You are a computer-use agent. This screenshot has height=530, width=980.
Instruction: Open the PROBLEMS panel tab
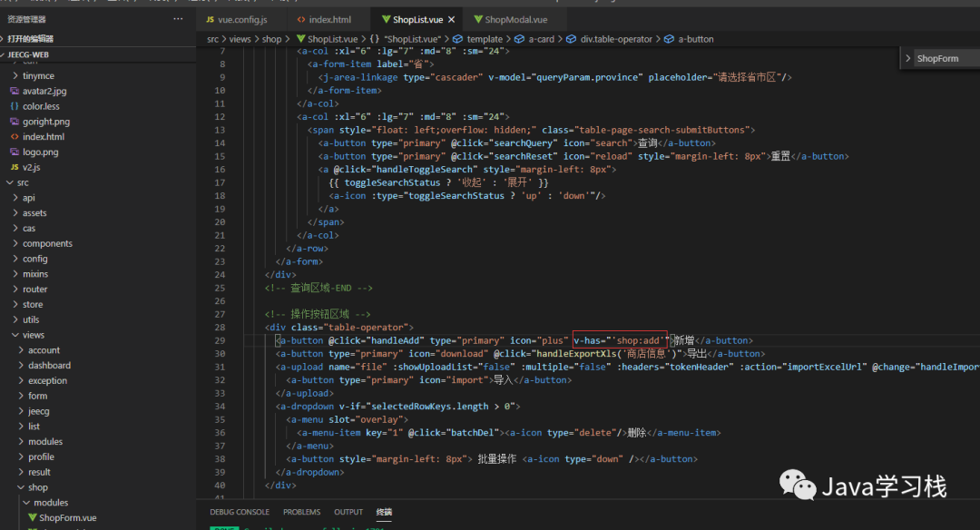tap(301, 512)
